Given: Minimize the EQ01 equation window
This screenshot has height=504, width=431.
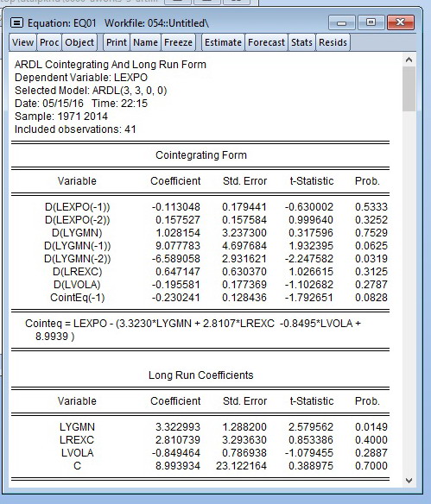Looking at the screenshot, I should (x=341, y=22).
